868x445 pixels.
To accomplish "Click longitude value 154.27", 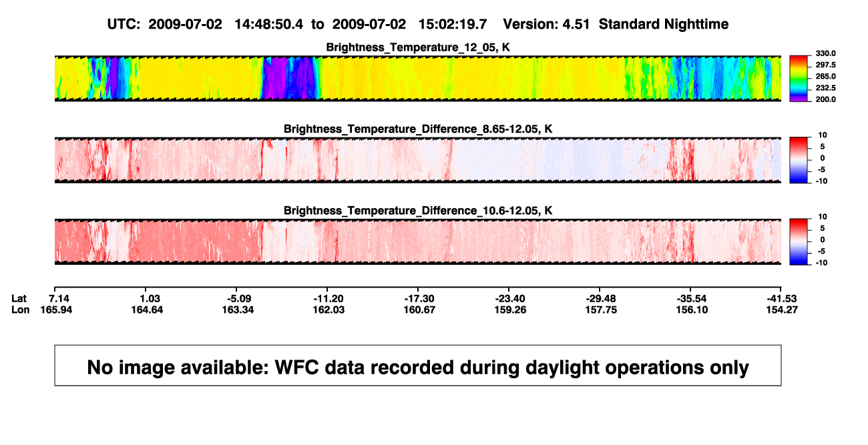I will [783, 310].
